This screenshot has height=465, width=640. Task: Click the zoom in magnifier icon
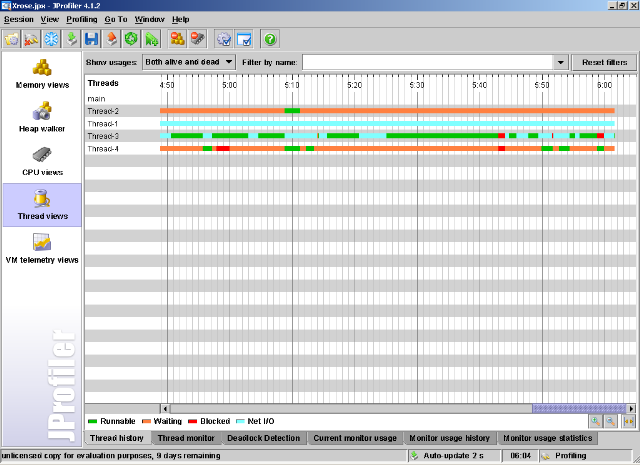tap(596, 421)
